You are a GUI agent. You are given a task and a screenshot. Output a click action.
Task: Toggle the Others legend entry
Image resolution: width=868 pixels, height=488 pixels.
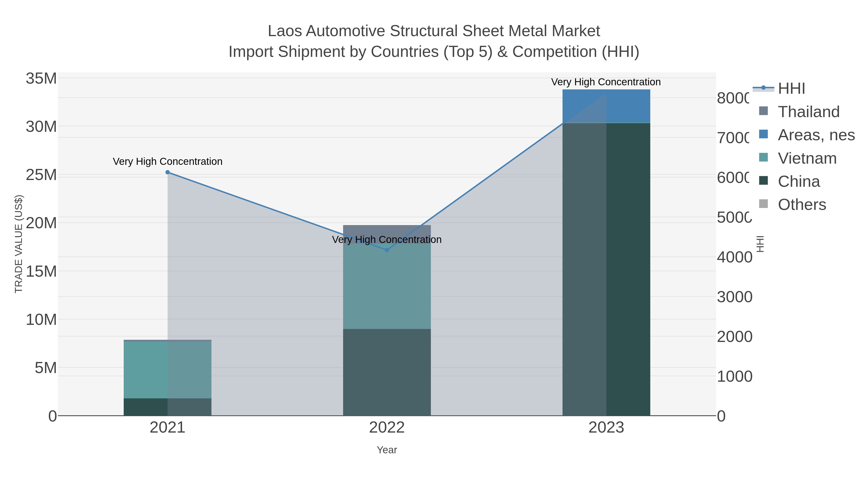coord(792,204)
